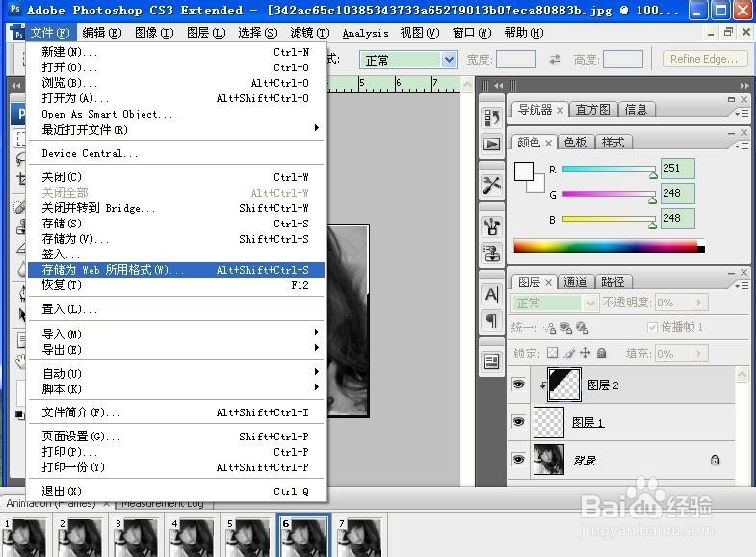The image size is (756, 557).
Task: Toggle the 传播帧 1 checkbox
Action: [652, 328]
